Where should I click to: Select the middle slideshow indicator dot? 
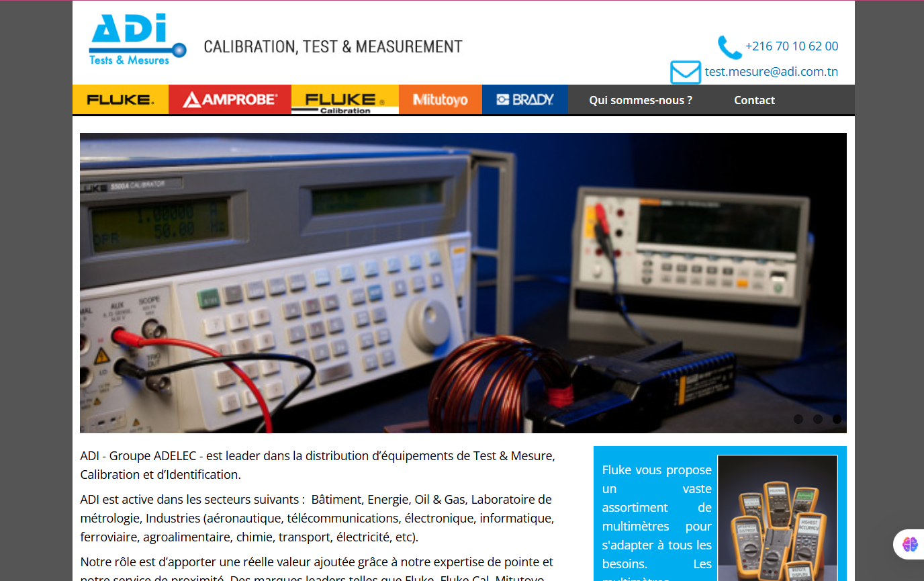pyautogui.click(x=818, y=419)
